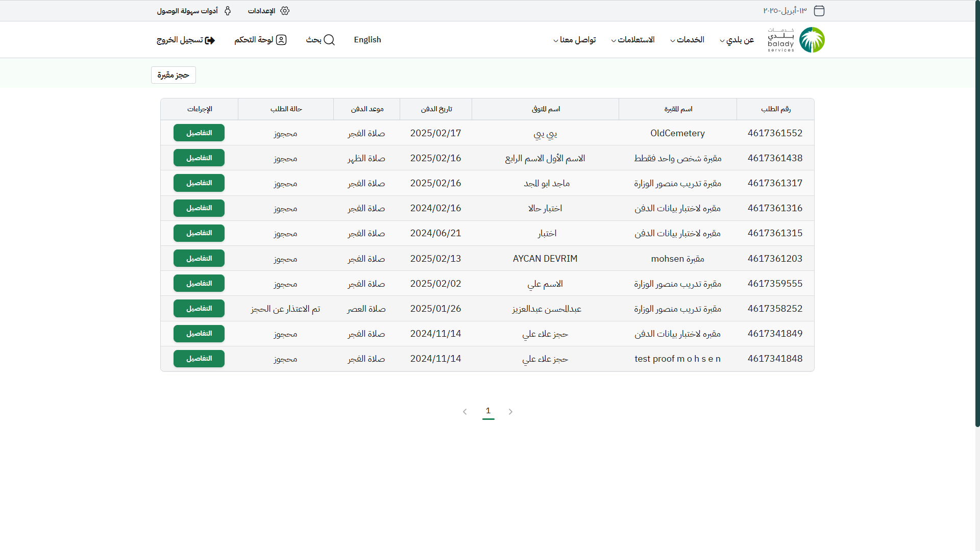The width and height of the screenshot is (980, 551).
Task: Click the Balady services palm logo
Action: coord(812,40)
